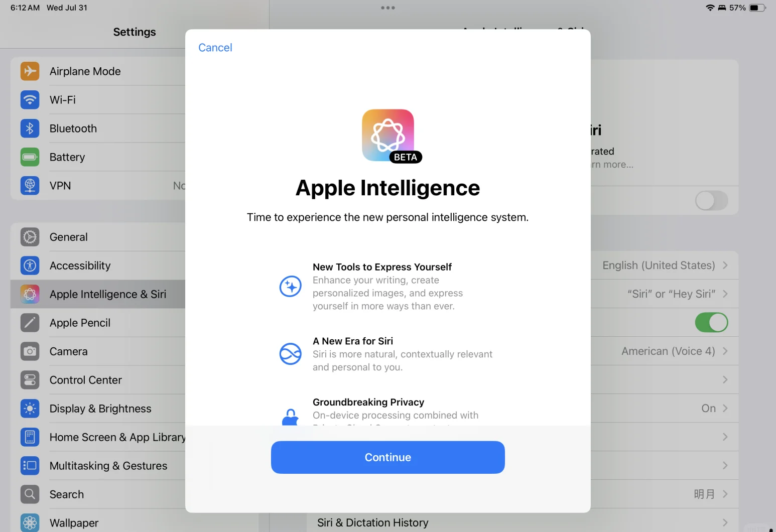The height and width of the screenshot is (532, 776).
Task: Select the Wi-Fi settings icon
Action: (x=30, y=100)
